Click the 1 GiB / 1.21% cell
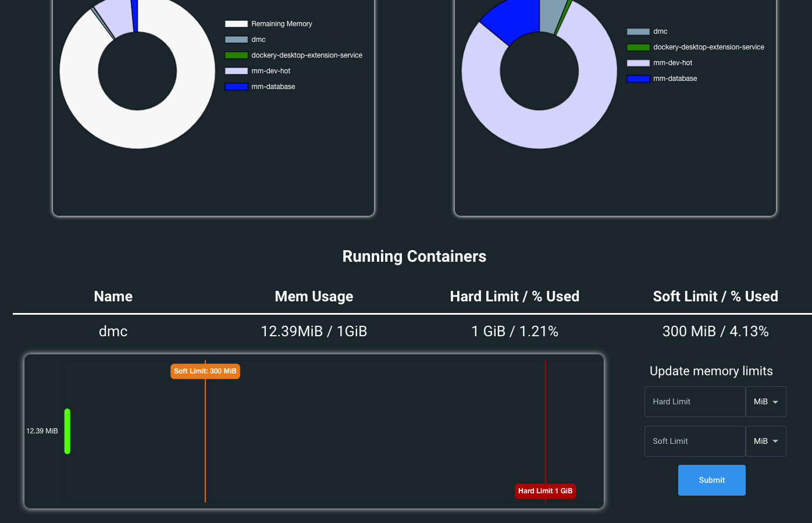This screenshot has width=812, height=523. coord(515,331)
